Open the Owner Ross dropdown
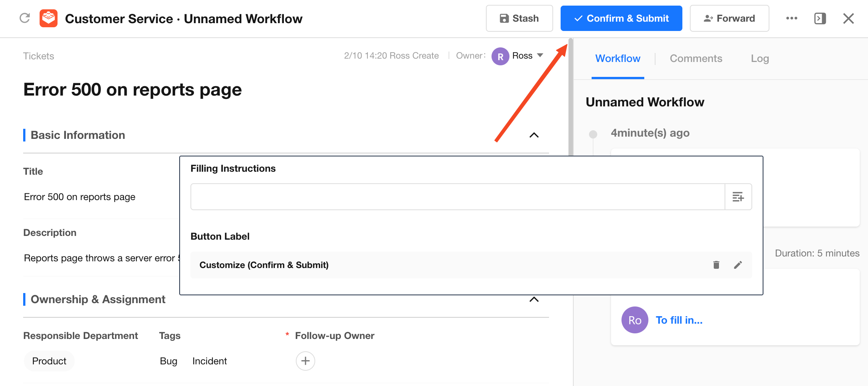868x386 pixels. [x=540, y=56]
